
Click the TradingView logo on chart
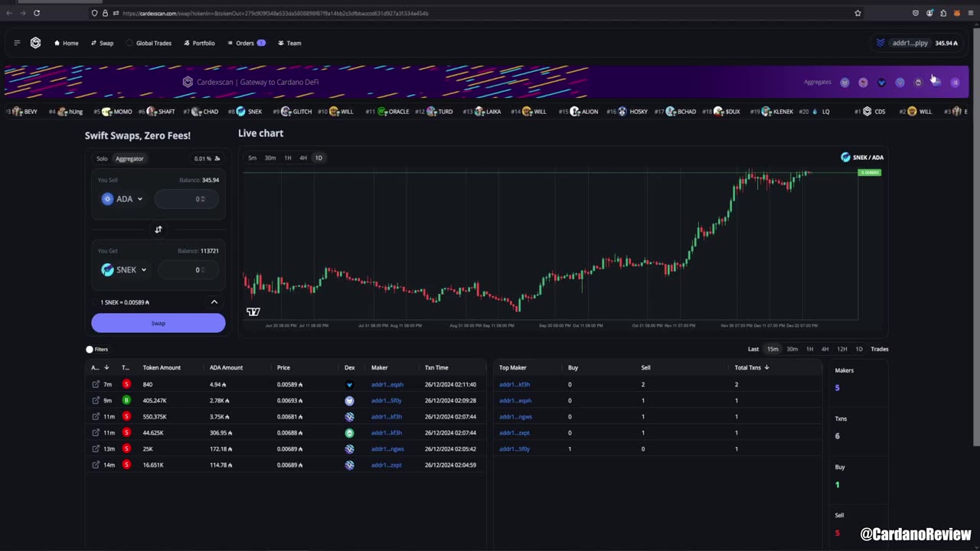tap(253, 311)
